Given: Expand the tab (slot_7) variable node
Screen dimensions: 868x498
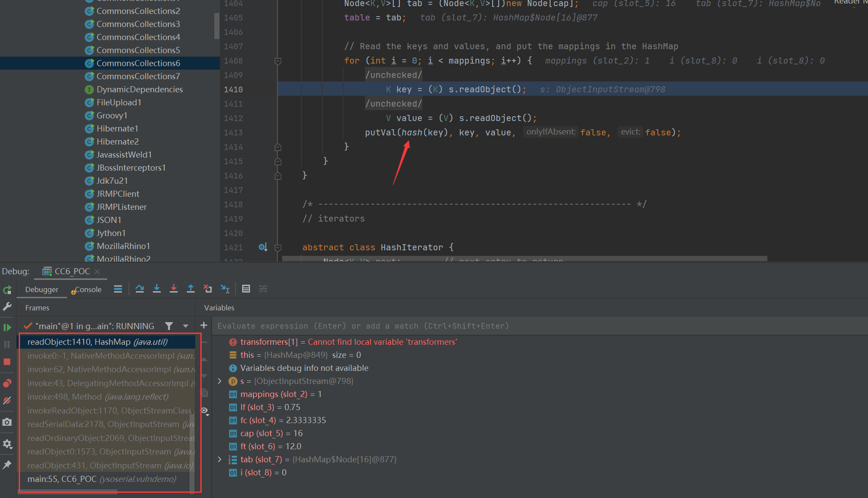Looking at the screenshot, I should pyautogui.click(x=220, y=460).
